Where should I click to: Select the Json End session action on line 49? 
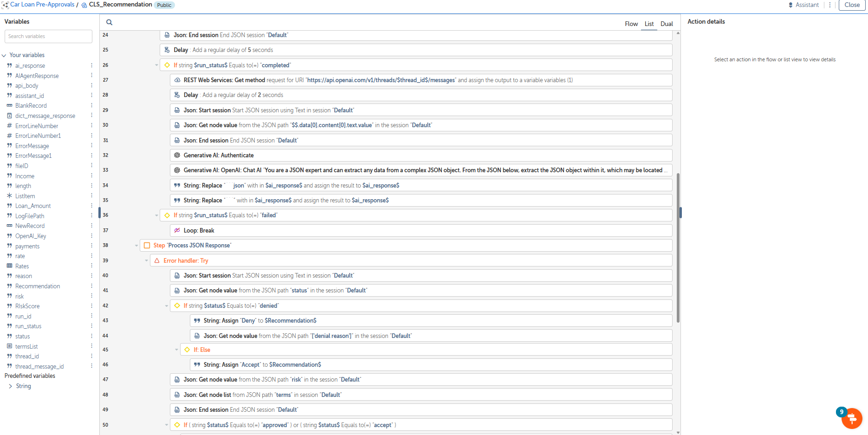point(421,410)
